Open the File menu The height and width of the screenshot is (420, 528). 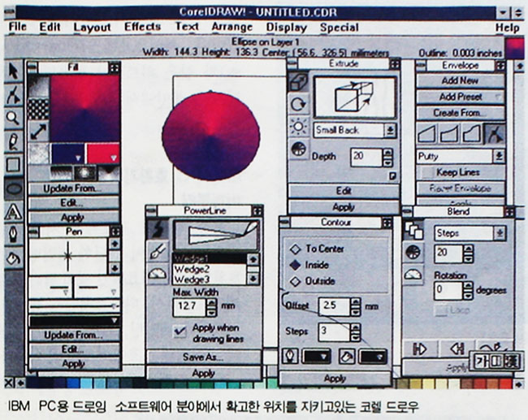click(x=18, y=27)
